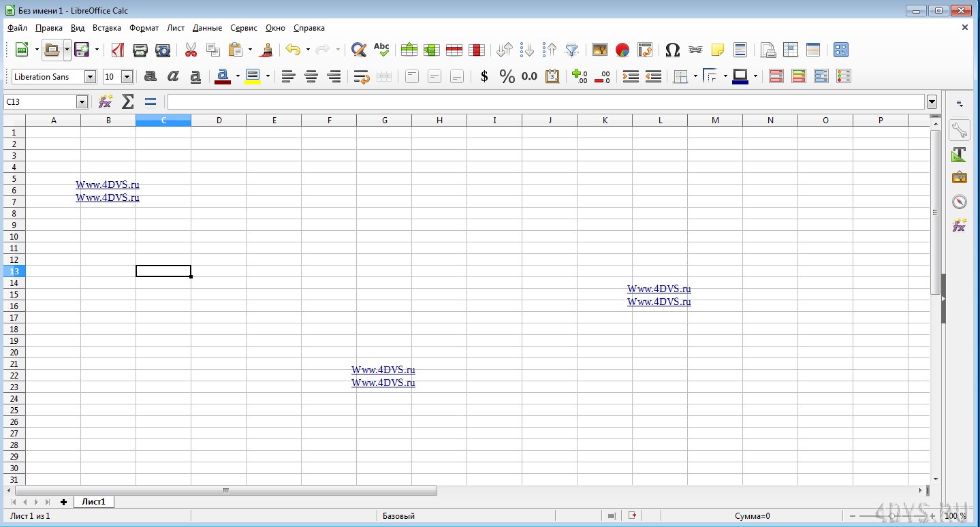Open the Файл menu
This screenshot has width=980, height=527.
(x=18, y=28)
